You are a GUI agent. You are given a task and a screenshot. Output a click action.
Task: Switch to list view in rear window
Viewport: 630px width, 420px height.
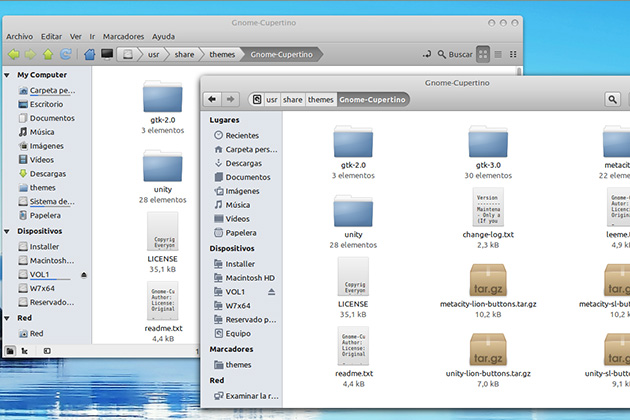tap(498, 54)
